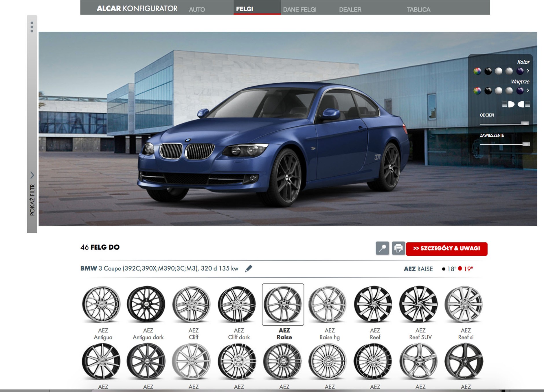
Task: Choose the white Wnętrze swatch
Action: pyautogui.click(x=499, y=91)
